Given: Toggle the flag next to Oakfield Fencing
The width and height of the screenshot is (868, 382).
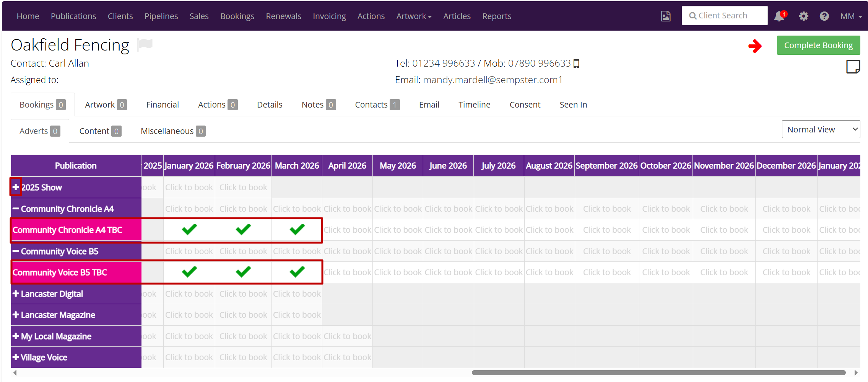Looking at the screenshot, I should (145, 44).
